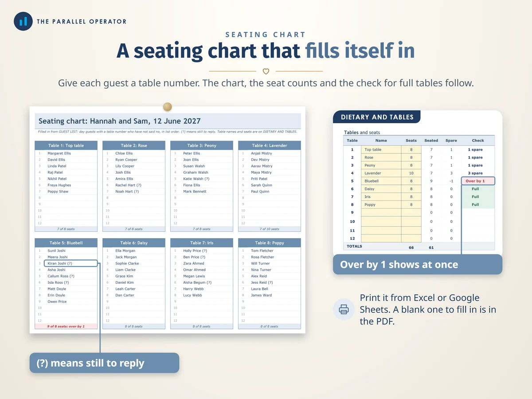Click guest Mark Bennett

click(195, 192)
